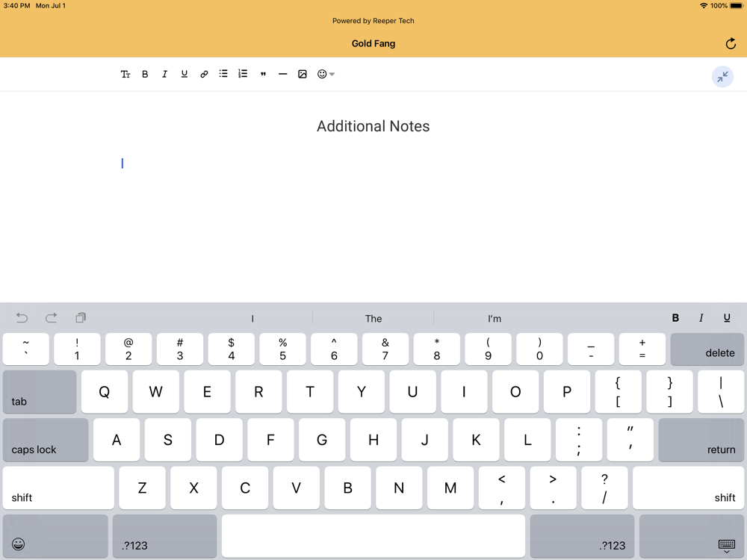Tap the 5 percent key

pos(283,349)
